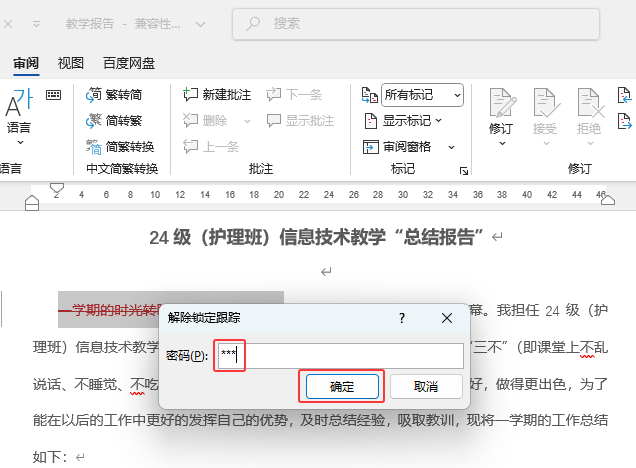Convert traditional to simplified (繁转简)
Screen dimensions: 636x468
tap(114, 95)
